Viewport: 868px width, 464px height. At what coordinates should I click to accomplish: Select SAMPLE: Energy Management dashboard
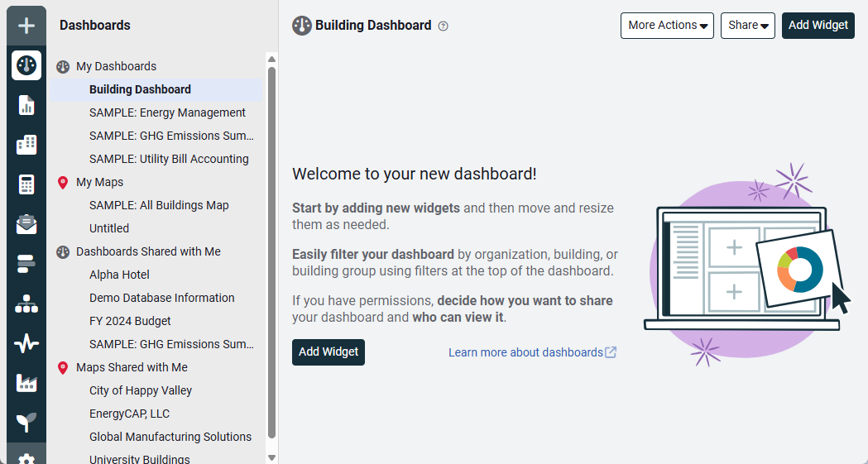click(167, 112)
